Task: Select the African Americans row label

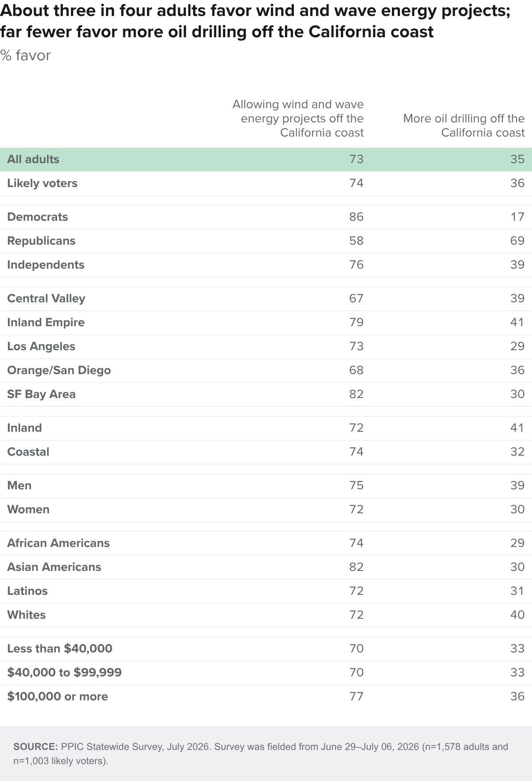Action: click(x=59, y=543)
